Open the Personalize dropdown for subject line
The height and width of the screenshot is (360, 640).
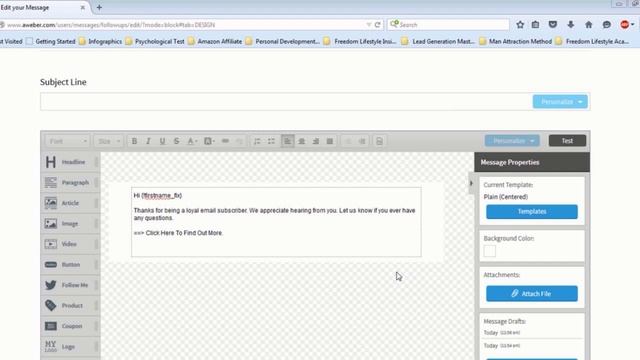point(560,102)
